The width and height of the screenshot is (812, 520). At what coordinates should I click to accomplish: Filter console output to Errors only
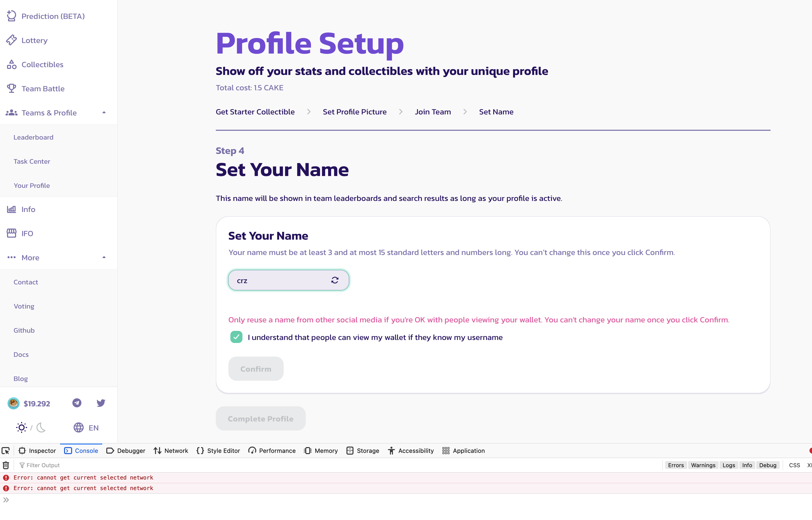(x=676, y=465)
